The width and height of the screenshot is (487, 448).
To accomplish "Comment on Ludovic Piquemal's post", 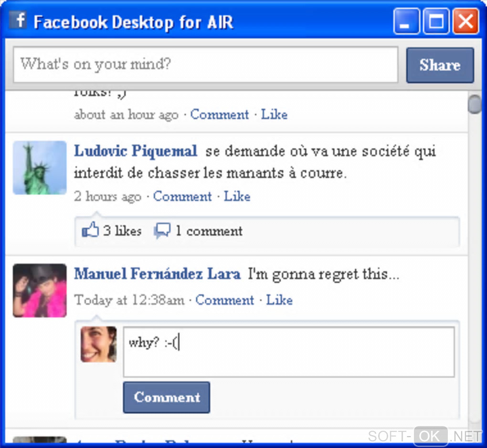I will click(182, 197).
